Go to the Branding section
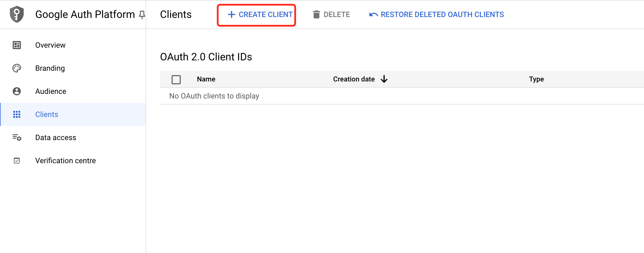Viewport: 644px width, 253px height. pyautogui.click(x=73, y=68)
